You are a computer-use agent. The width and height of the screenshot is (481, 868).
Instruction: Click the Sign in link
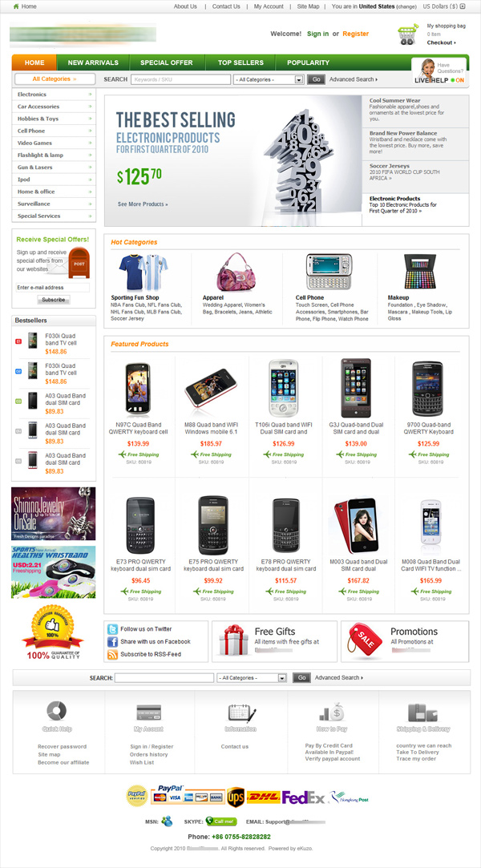(317, 34)
